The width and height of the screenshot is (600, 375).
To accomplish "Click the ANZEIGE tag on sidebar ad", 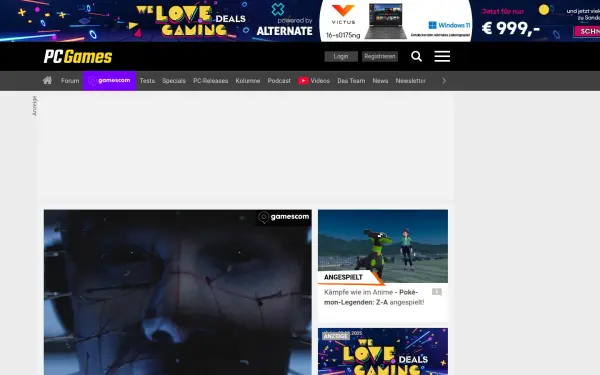I will pyautogui.click(x=336, y=336).
